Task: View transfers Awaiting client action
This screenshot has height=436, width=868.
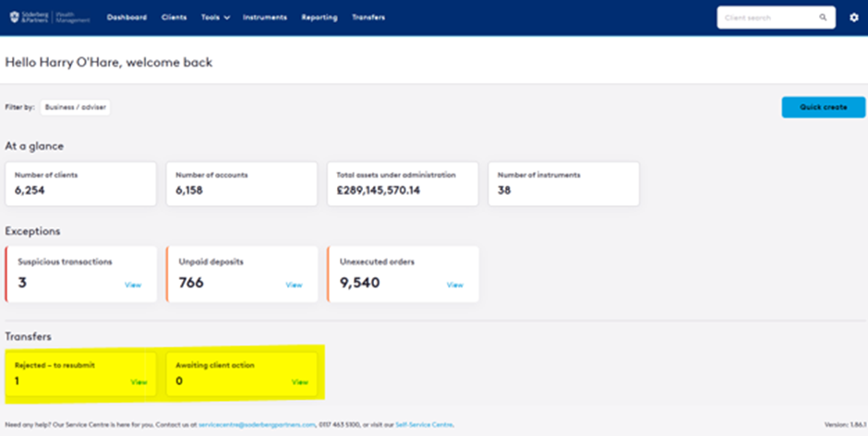Action: point(299,381)
